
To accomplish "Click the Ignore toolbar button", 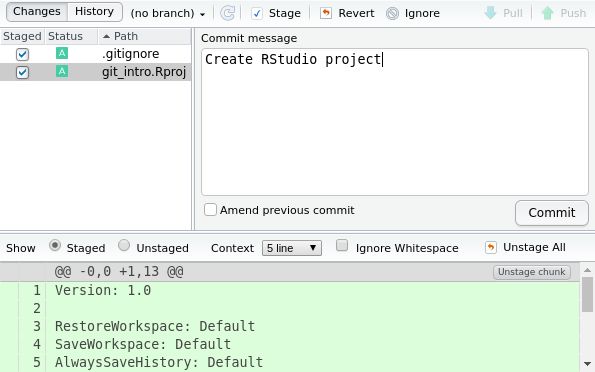I will [413, 13].
